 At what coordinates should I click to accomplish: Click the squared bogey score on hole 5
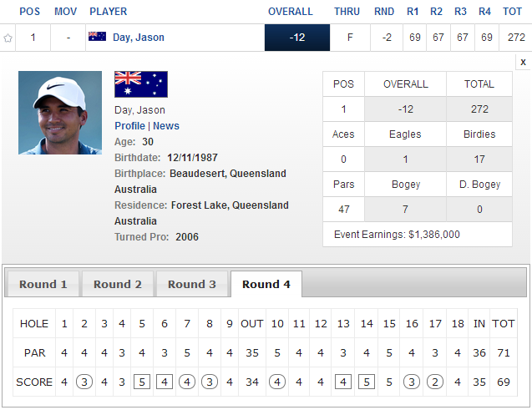(x=141, y=382)
